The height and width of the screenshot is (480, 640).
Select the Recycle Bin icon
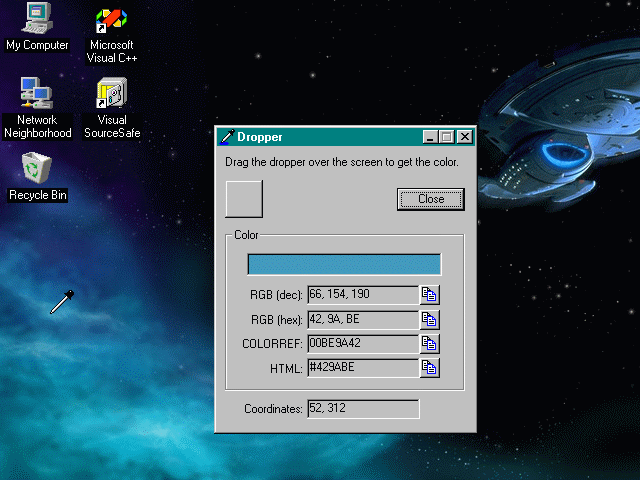tap(37, 168)
